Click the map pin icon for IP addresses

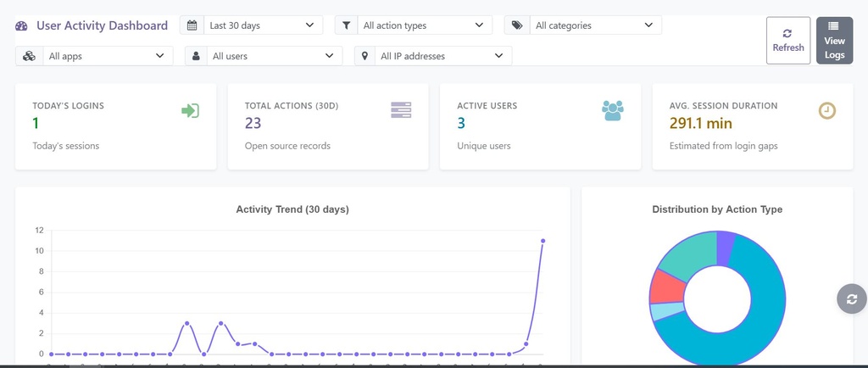point(365,56)
